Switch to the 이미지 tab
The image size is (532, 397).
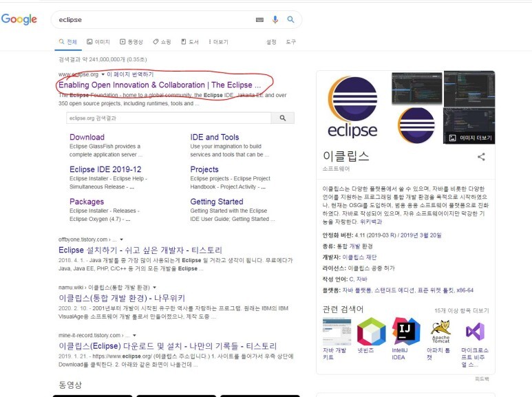click(98, 42)
